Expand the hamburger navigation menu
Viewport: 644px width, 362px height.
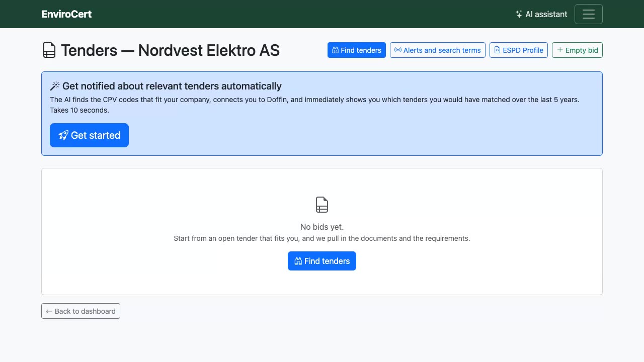tap(589, 14)
